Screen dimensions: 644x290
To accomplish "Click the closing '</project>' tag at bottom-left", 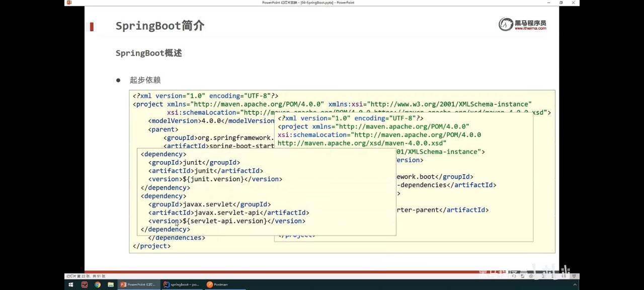I will (151, 246).
